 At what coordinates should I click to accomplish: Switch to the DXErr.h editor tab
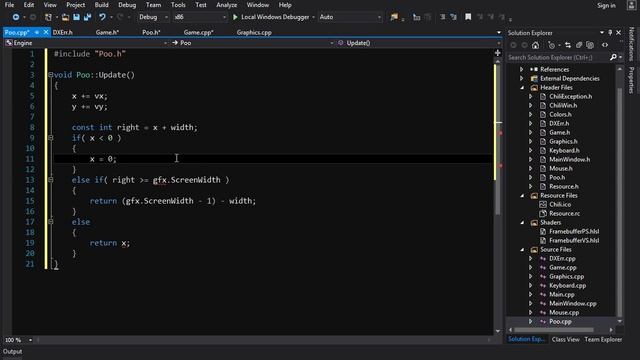click(62, 32)
